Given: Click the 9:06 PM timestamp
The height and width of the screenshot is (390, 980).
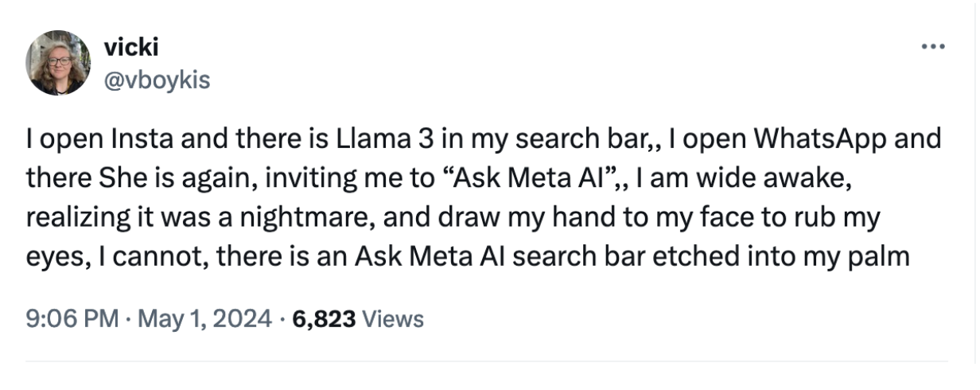Looking at the screenshot, I should coord(72,319).
